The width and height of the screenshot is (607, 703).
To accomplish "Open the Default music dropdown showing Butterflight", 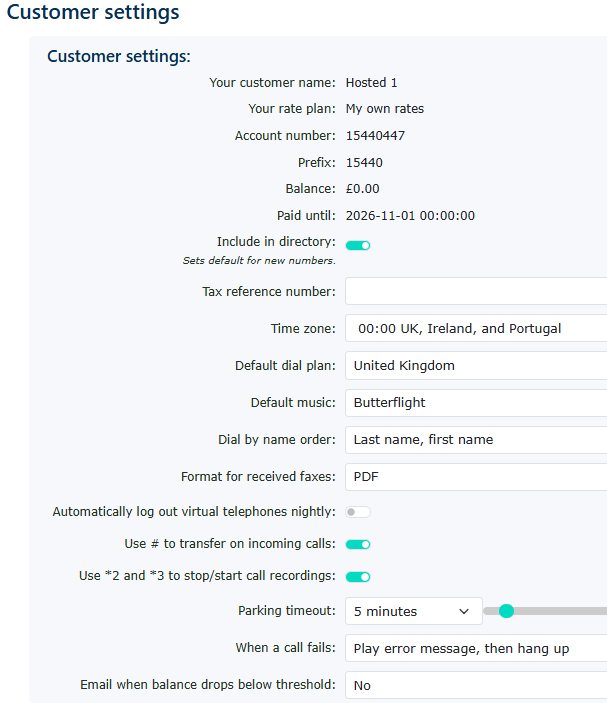I will (x=476, y=403).
